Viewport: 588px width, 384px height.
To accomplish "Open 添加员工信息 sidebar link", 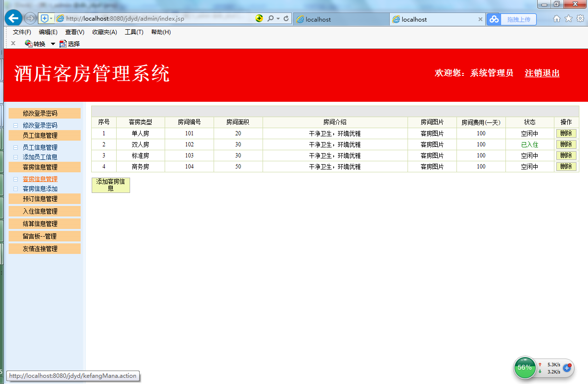I will [x=40, y=157].
